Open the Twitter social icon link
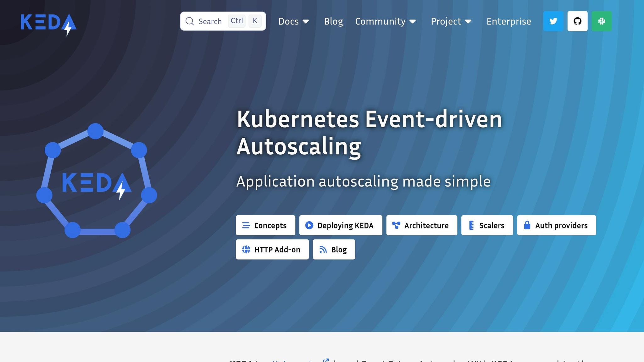The width and height of the screenshot is (644, 362). coord(553,21)
